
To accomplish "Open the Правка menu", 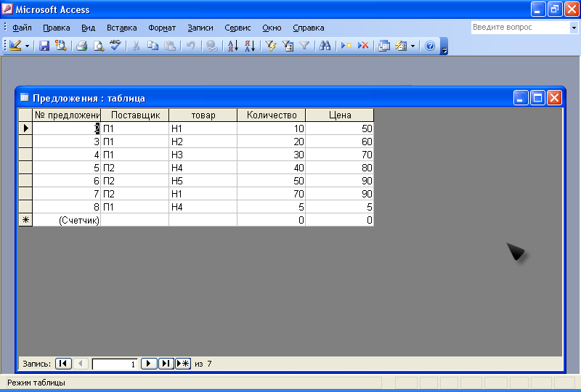I will [x=57, y=28].
